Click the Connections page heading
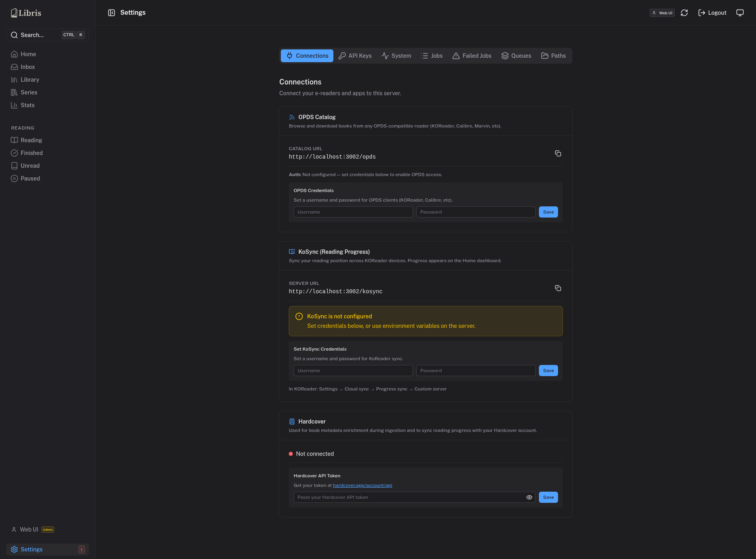 click(x=300, y=82)
